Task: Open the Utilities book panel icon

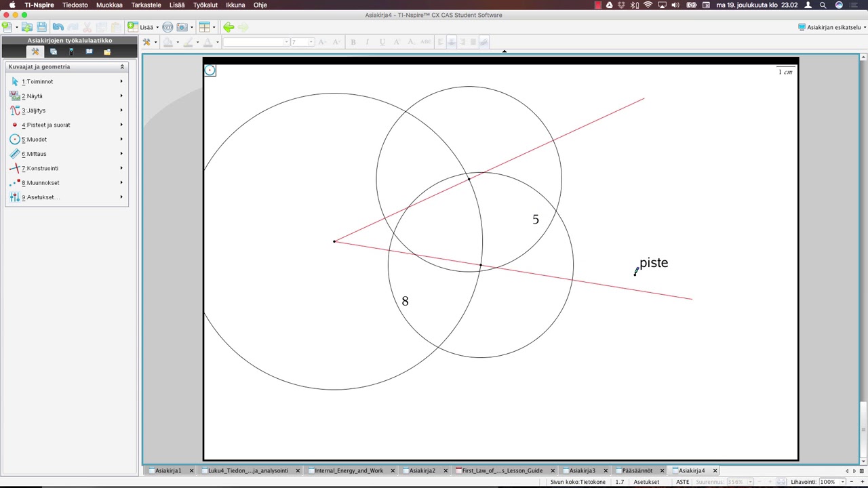Action: pyautogui.click(x=89, y=52)
